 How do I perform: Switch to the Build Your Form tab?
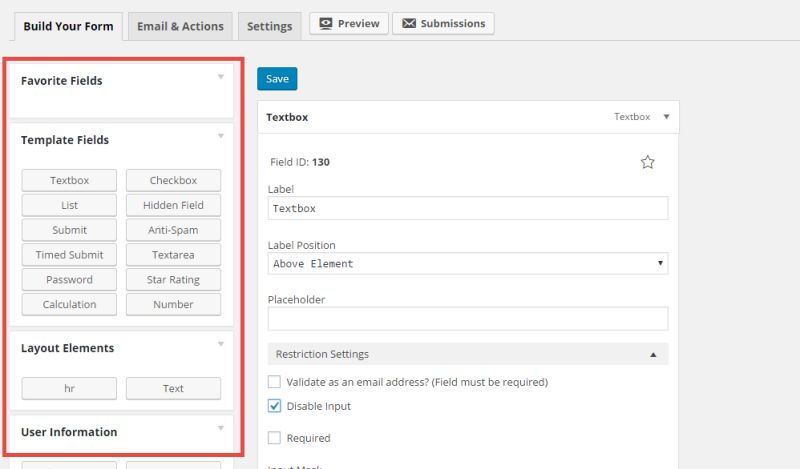(x=68, y=27)
